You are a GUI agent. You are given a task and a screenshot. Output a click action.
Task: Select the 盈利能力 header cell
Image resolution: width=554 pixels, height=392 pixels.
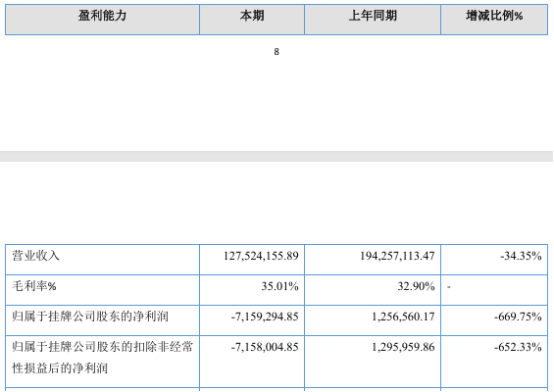102,19
